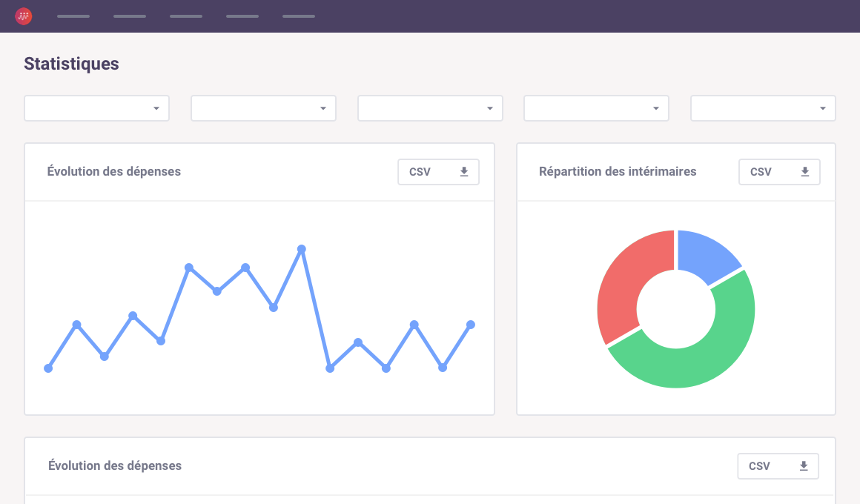Open the second navigation menu placeholder

click(130, 16)
